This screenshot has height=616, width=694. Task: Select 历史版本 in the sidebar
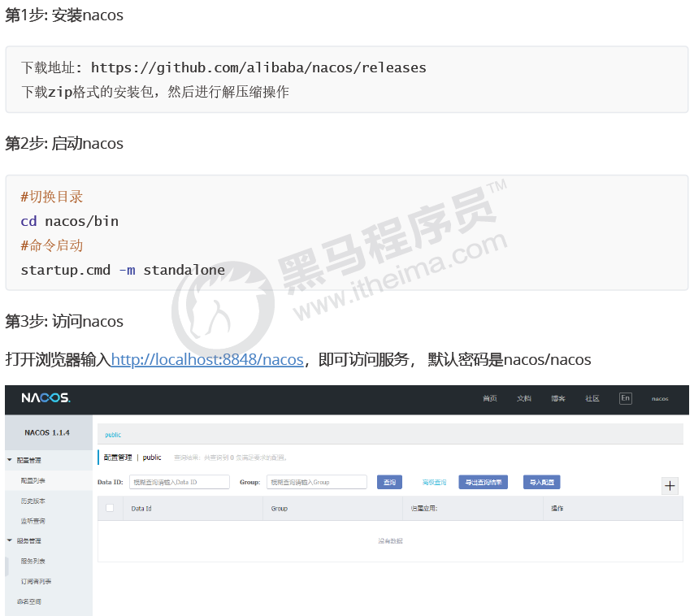tap(33, 501)
